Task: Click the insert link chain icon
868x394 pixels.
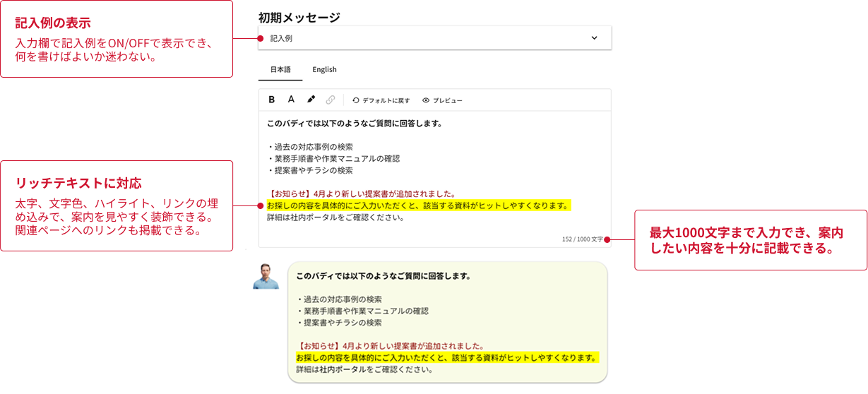Action: (331, 100)
